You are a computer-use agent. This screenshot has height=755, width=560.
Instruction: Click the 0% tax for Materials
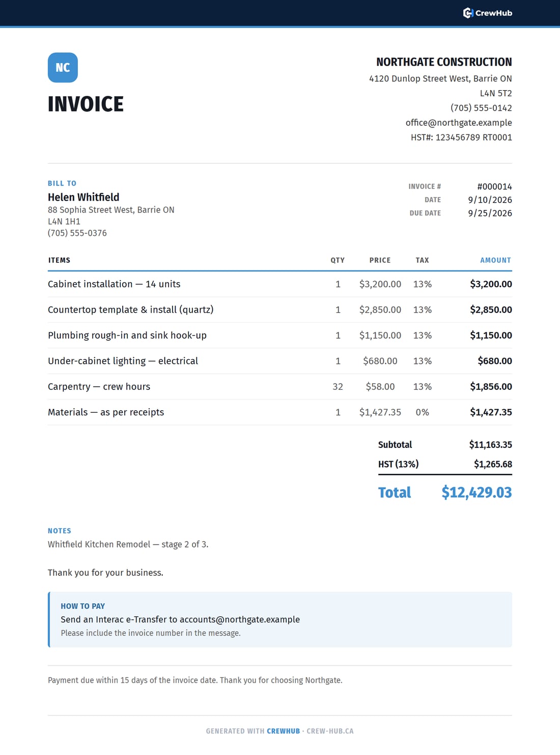(x=422, y=412)
